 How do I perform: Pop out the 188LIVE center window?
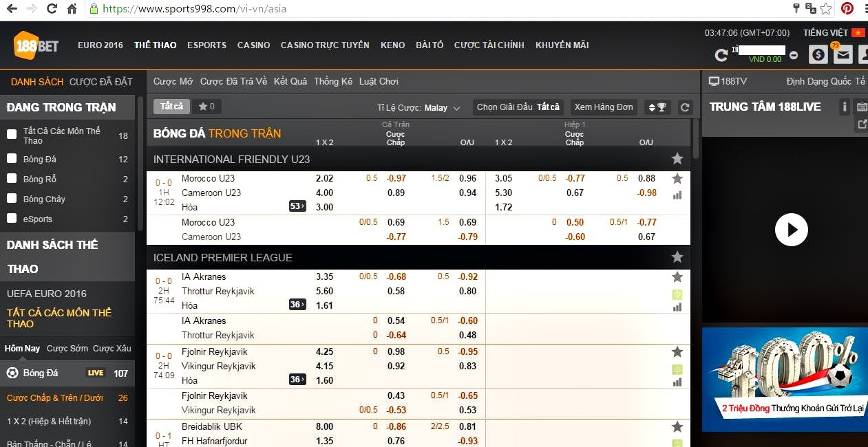point(861,124)
